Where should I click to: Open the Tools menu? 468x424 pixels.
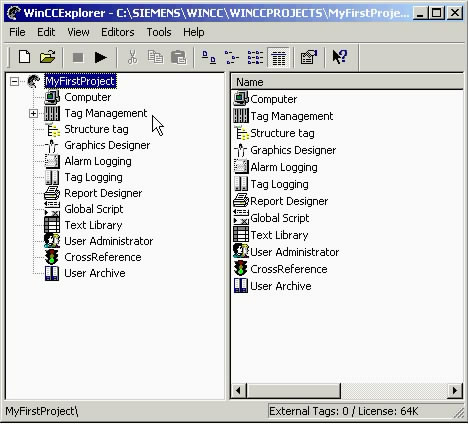pos(159,32)
